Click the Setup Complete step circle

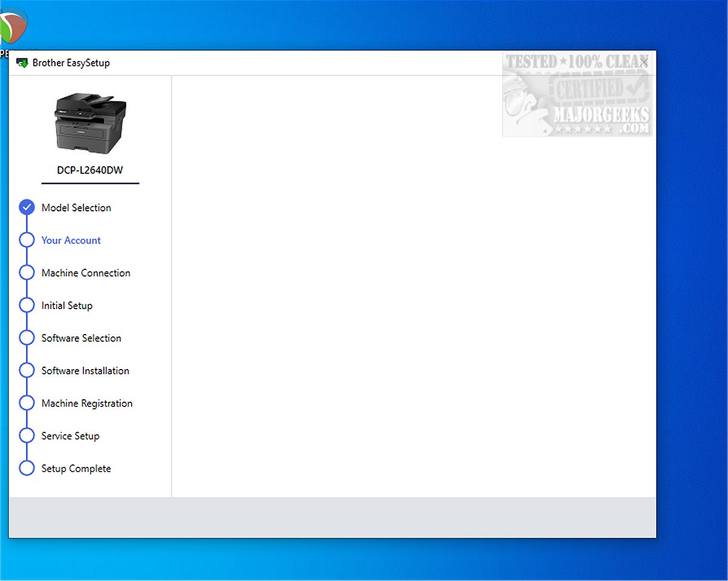(x=27, y=469)
